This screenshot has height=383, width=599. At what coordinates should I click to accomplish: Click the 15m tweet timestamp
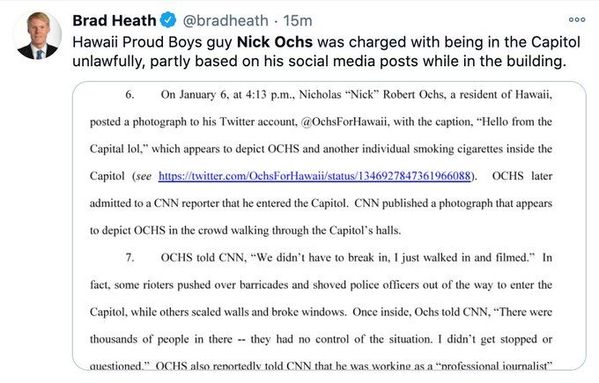(x=298, y=21)
